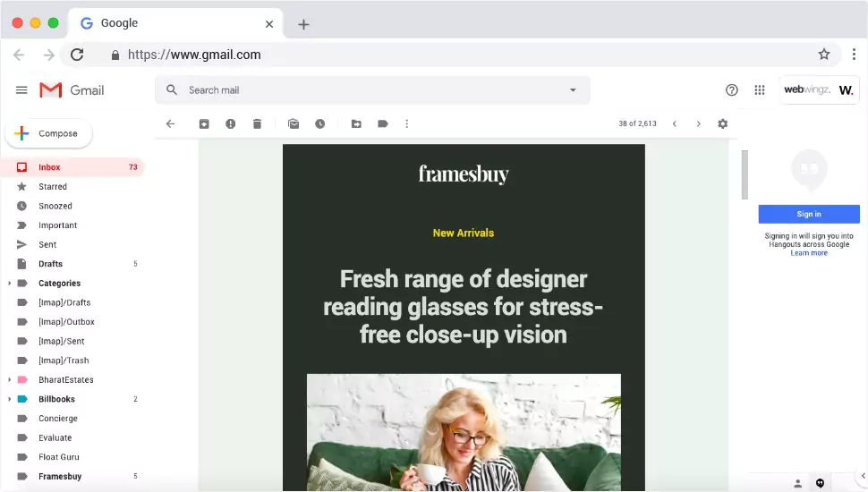
Task: Open the Chrome three-dot menu
Action: pos(855,55)
